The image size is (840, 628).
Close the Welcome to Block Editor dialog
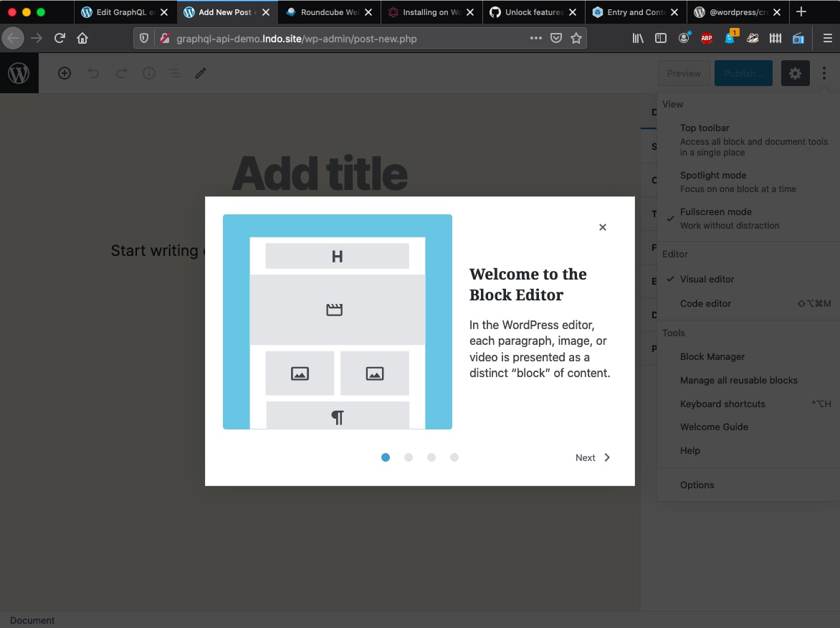tap(602, 227)
